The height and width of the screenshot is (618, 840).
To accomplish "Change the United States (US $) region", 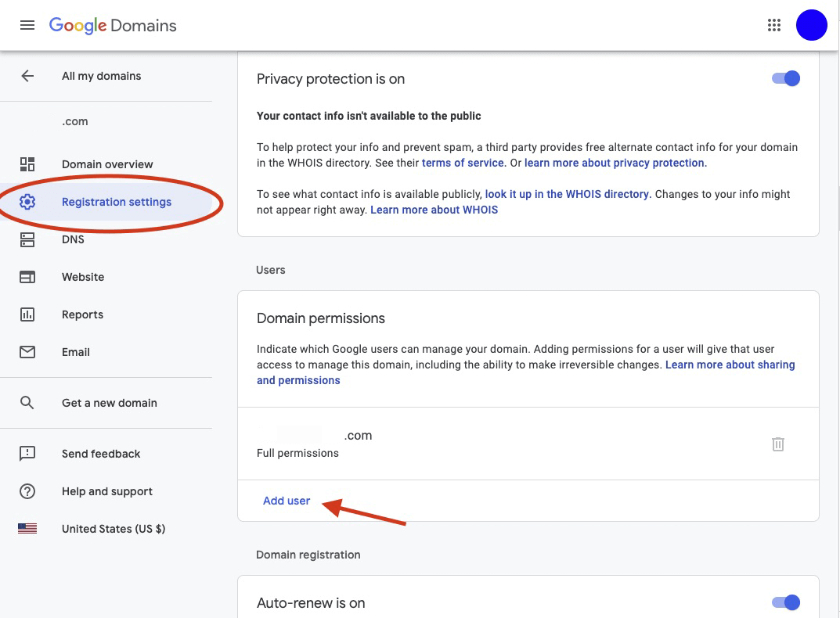I will point(113,529).
